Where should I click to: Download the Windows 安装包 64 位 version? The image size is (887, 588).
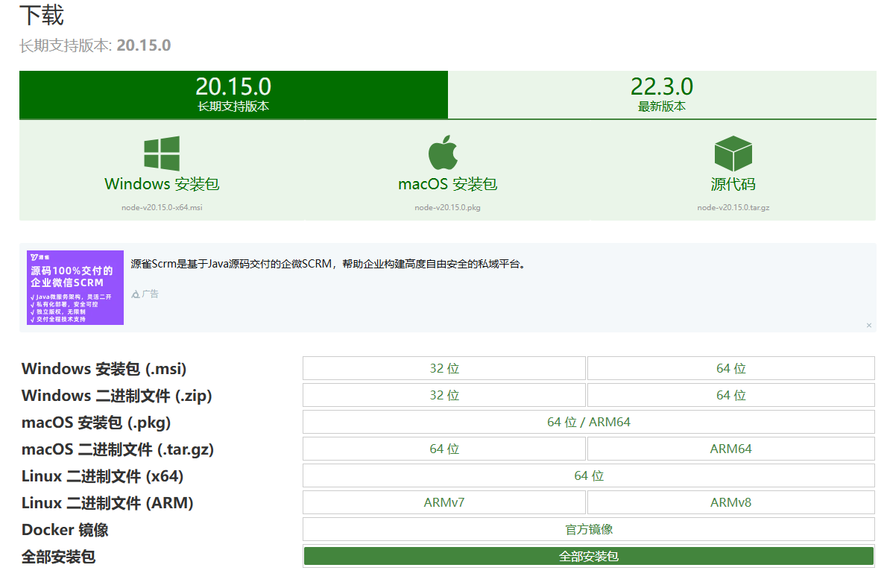[x=730, y=367]
